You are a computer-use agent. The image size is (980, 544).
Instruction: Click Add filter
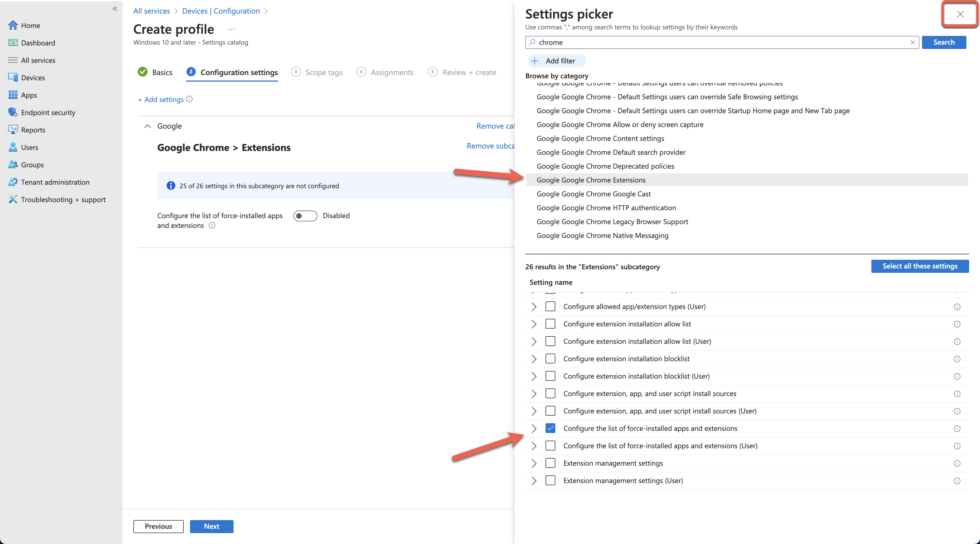[x=557, y=61]
